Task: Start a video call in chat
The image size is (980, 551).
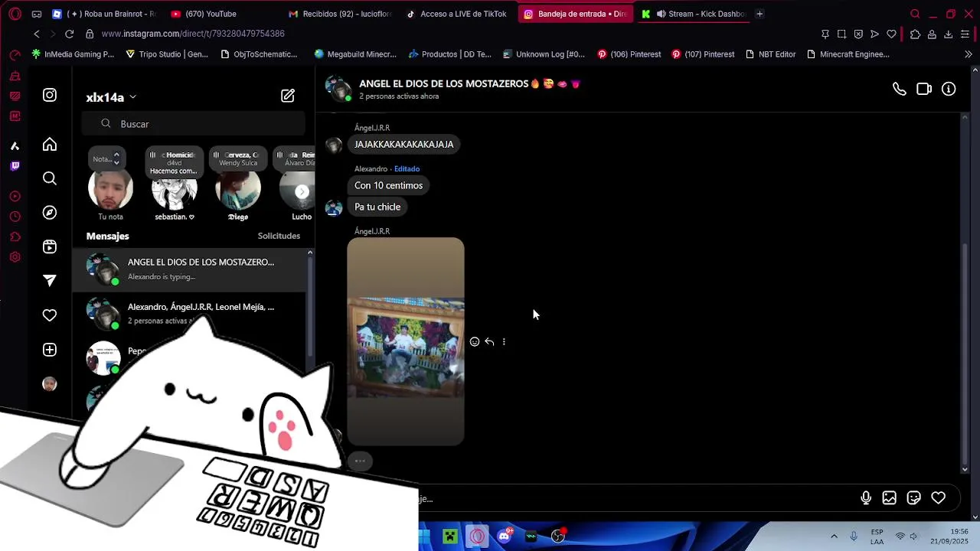Action: pos(924,90)
